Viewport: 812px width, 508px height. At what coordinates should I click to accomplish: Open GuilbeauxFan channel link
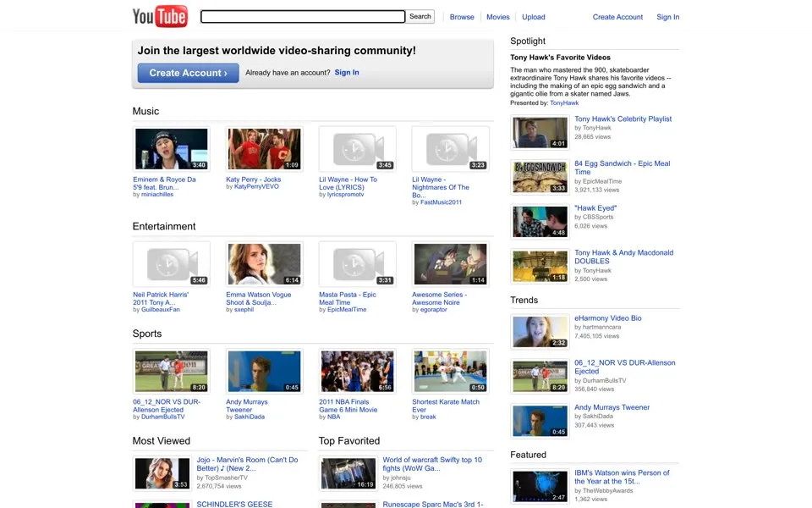tap(161, 310)
